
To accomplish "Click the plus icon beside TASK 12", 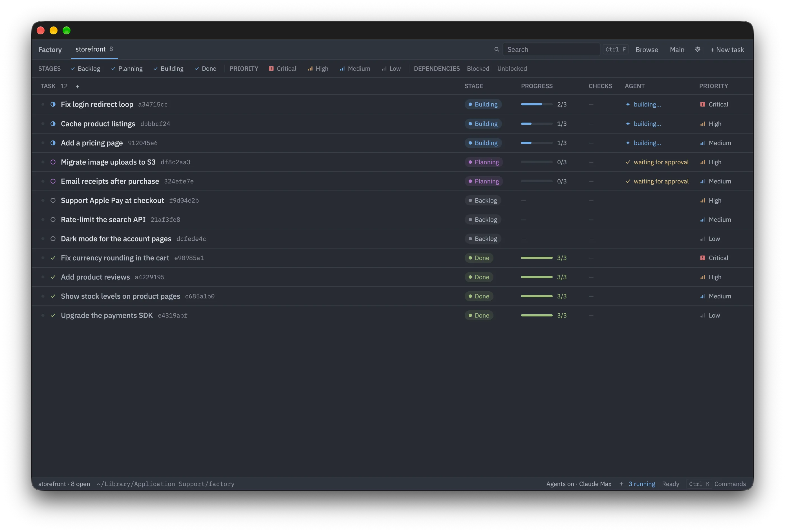I will [77, 87].
